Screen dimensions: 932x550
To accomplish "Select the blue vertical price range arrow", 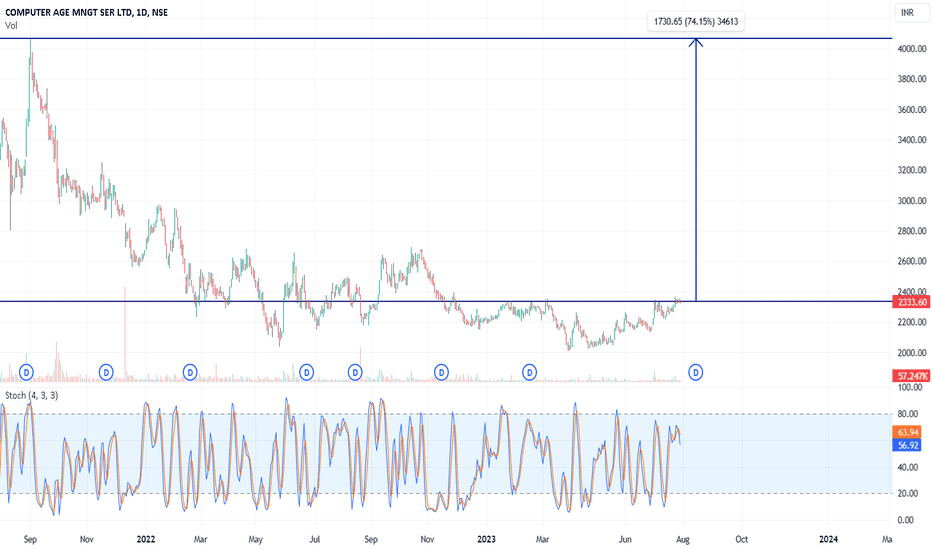I will click(696, 170).
